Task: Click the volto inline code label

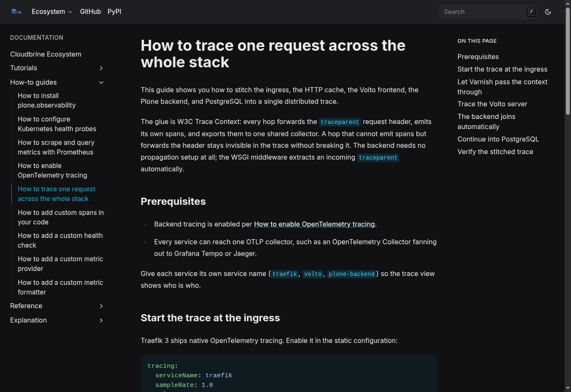Action: pos(313,274)
